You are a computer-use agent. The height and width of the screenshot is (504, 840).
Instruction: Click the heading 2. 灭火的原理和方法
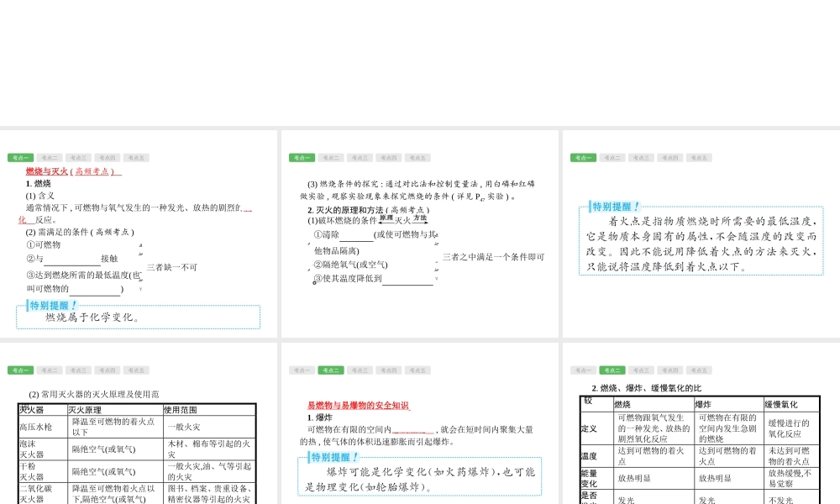[369, 210]
